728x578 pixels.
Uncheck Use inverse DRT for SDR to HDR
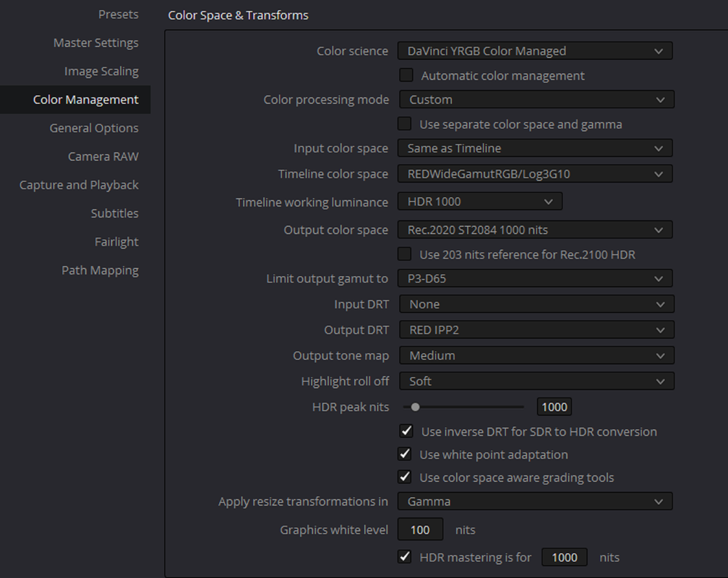point(406,431)
